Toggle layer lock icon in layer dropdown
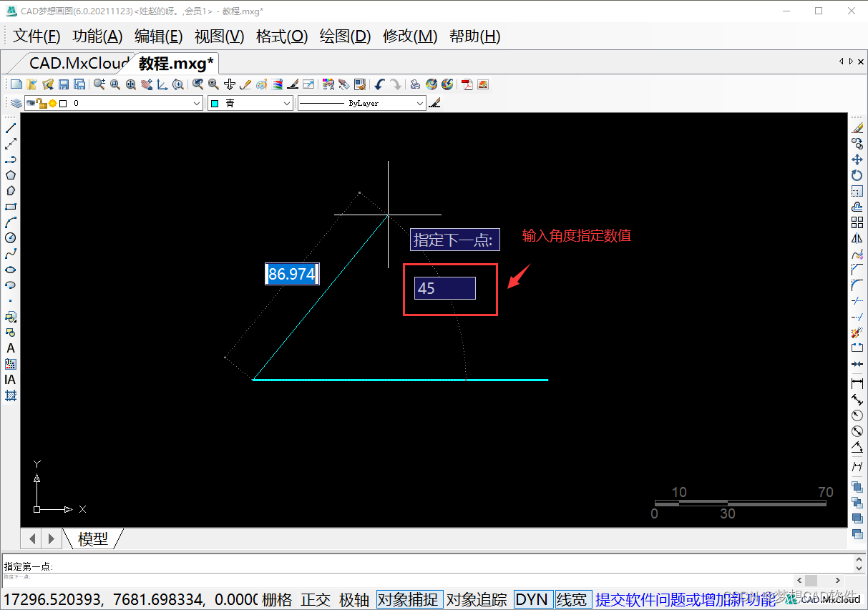Viewport: 868px width, 610px height. click(x=42, y=104)
